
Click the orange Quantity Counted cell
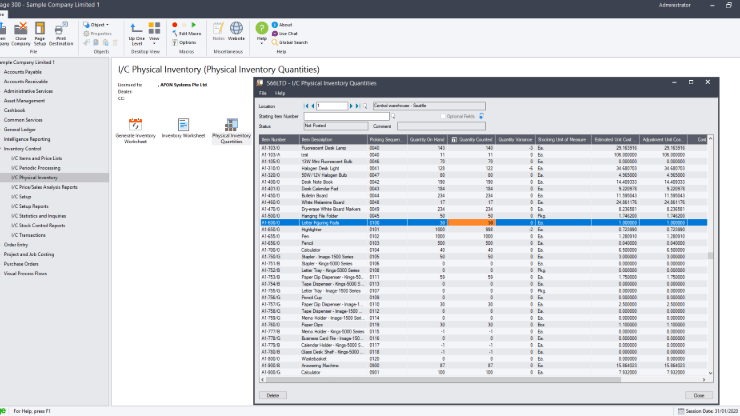point(471,223)
